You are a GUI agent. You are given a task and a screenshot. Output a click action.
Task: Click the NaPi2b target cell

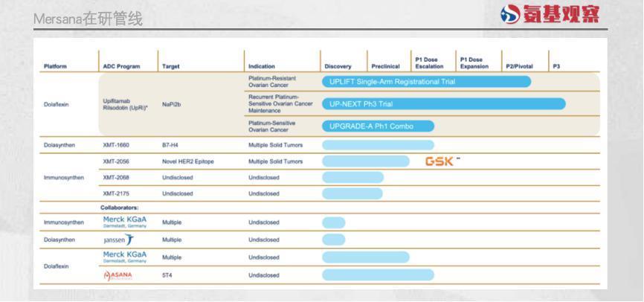(171, 104)
